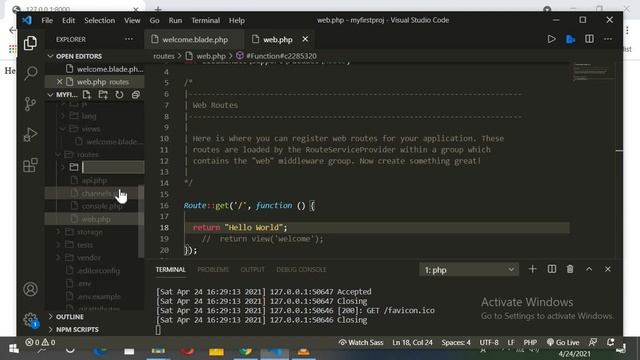
Task: Split the terminal panel
Action: tap(551, 269)
